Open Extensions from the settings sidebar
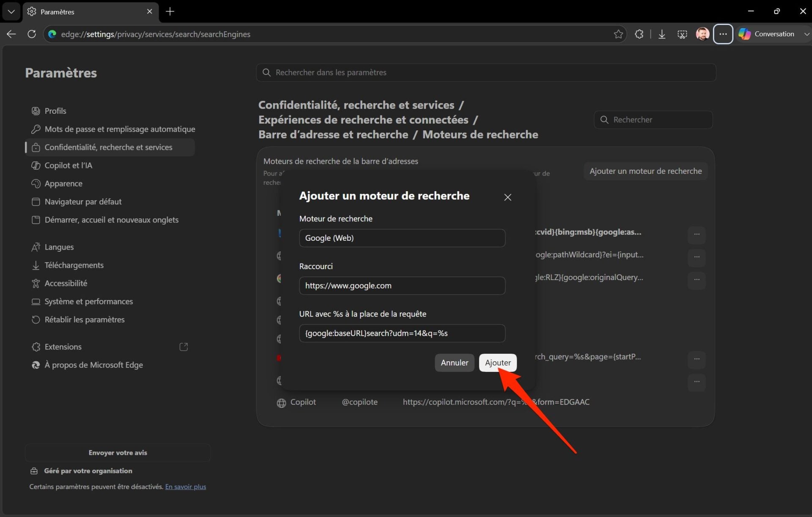Image resolution: width=812 pixels, height=517 pixels. (x=110, y=347)
